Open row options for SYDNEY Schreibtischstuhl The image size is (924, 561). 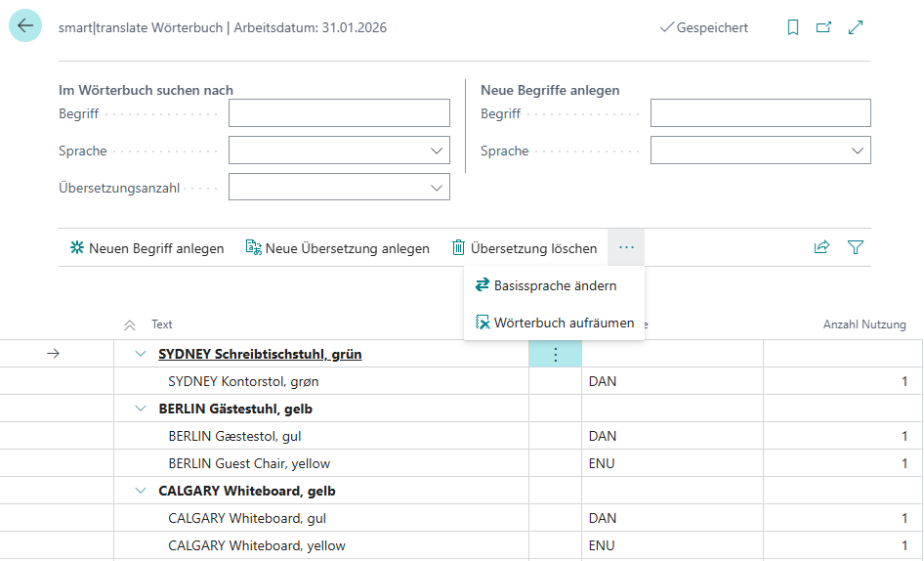555,354
